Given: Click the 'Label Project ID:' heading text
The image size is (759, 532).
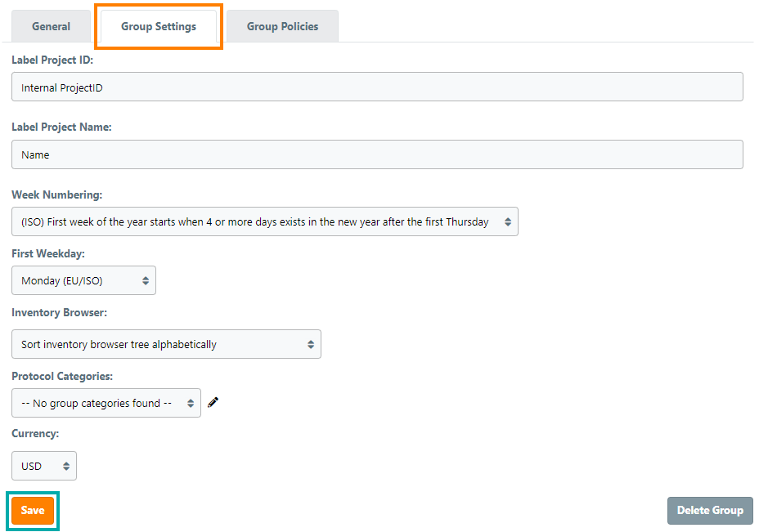Looking at the screenshot, I should pos(52,60).
